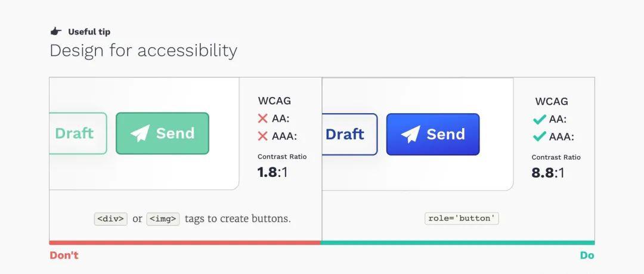Click the red X icon next to AA

[x=262, y=119]
